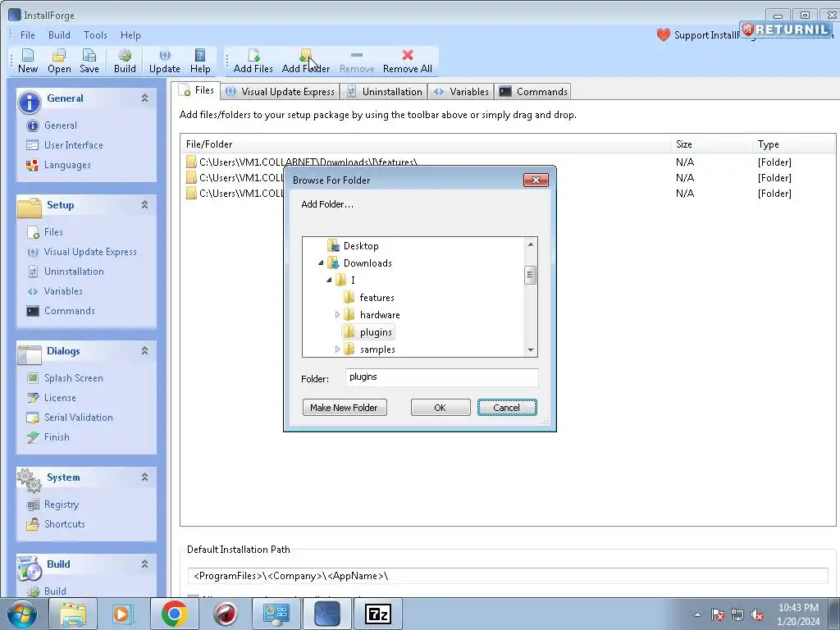Switch to the Uninstallation tab
The height and width of the screenshot is (630, 840).
tap(385, 92)
